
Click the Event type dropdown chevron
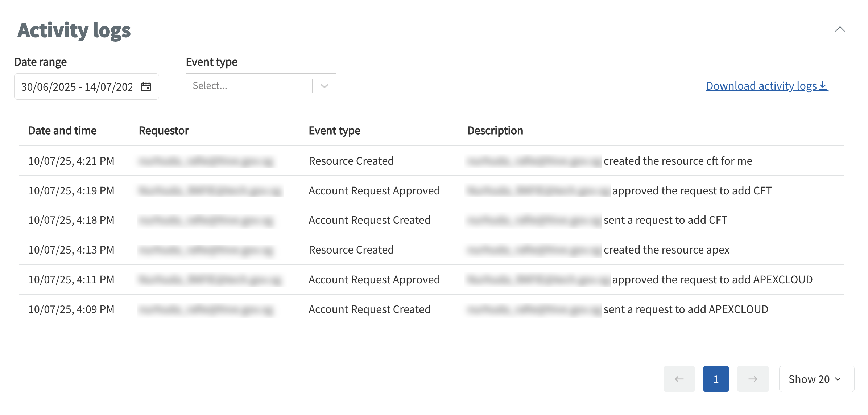[324, 86]
